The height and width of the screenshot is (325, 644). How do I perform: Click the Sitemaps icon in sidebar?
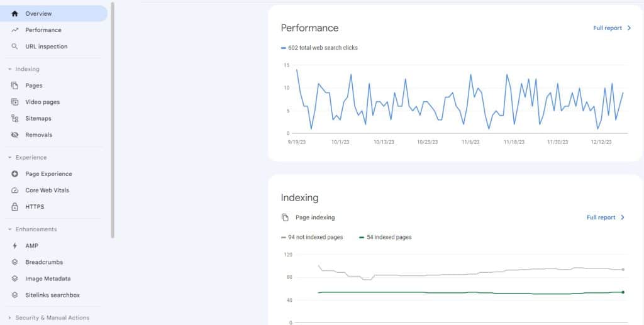(x=14, y=118)
